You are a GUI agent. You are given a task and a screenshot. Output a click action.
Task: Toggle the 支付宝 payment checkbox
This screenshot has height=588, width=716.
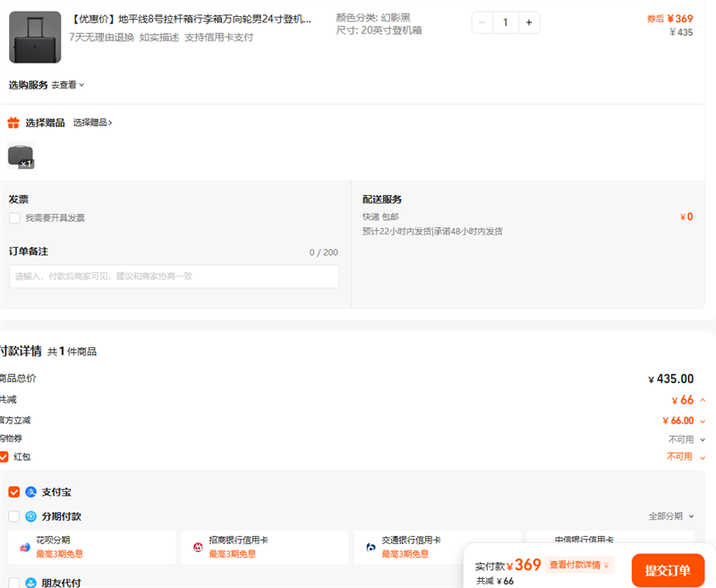coord(14,492)
